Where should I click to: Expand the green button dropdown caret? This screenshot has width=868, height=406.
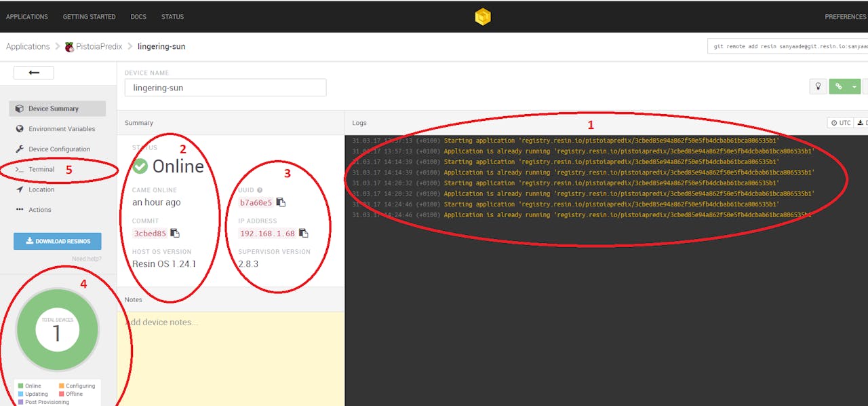tap(854, 86)
